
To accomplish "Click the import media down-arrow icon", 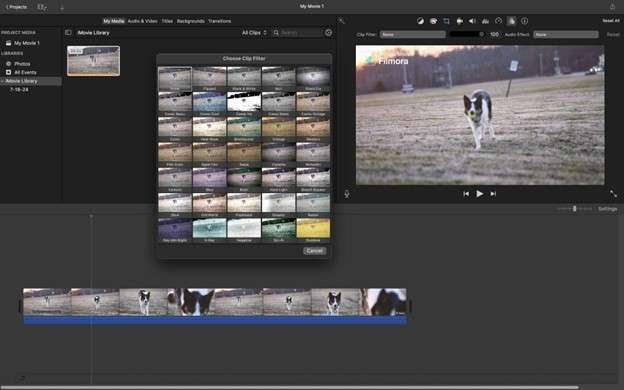I will pos(62,7).
